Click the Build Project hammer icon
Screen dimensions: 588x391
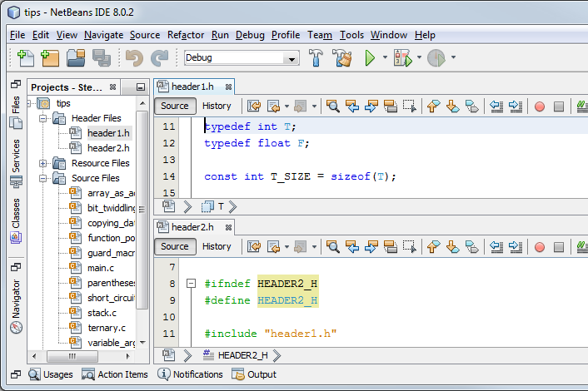316,57
